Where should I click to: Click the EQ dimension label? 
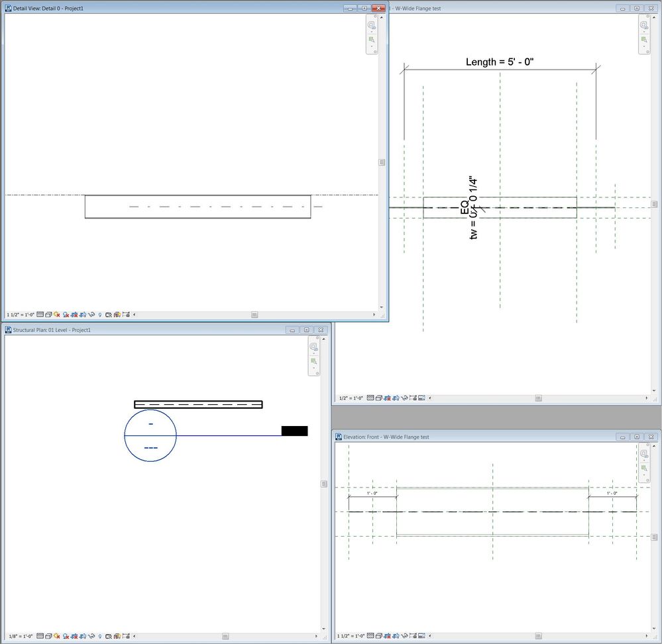pyautogui.click(x=465, y=207)
